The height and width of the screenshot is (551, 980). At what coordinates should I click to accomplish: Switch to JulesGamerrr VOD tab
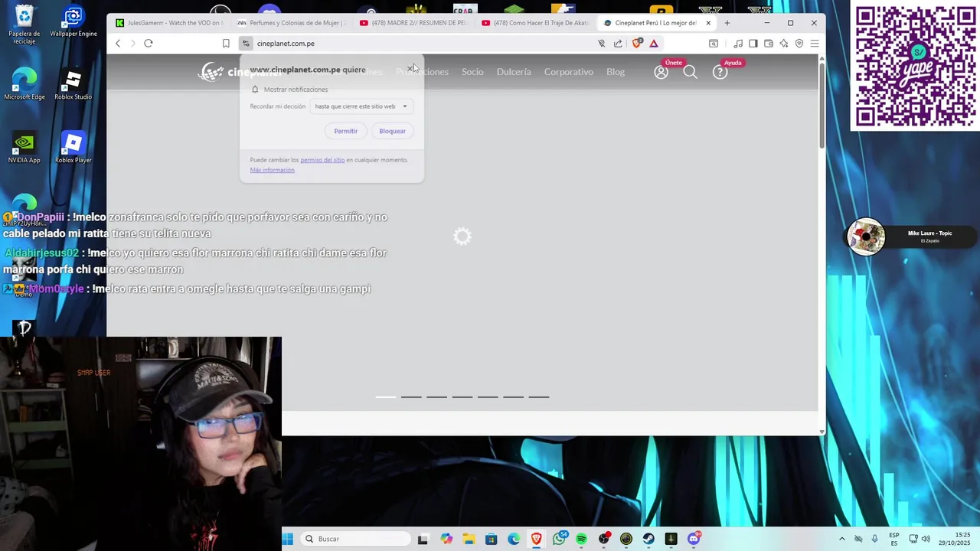coord(168,23)
